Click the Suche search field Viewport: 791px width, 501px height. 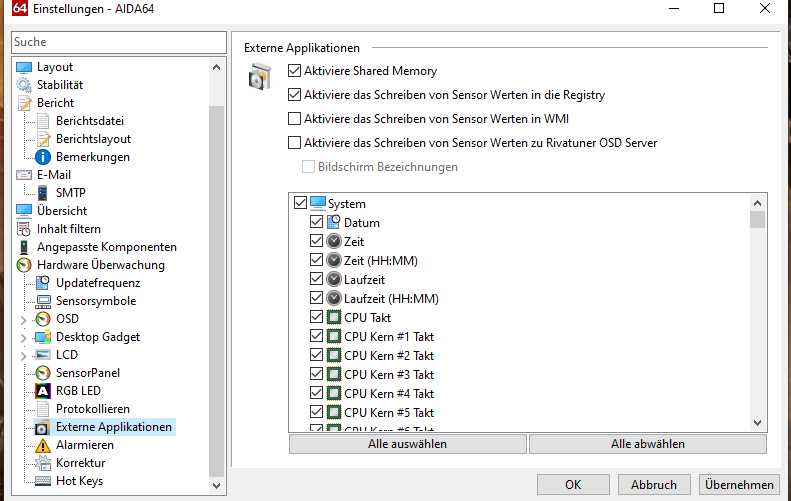pos(119,42)
